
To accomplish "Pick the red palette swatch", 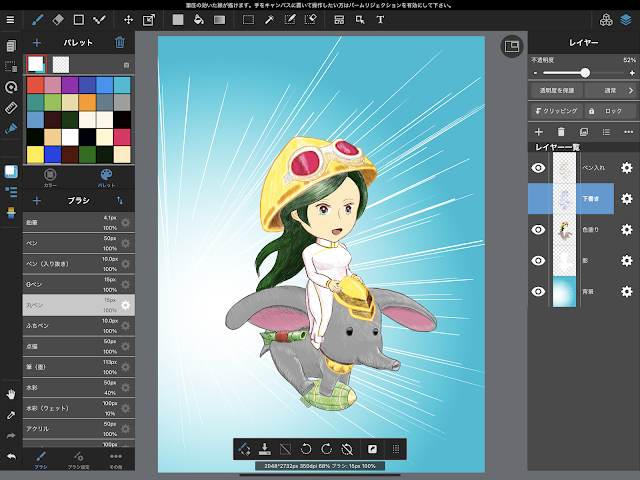I will click(x=35, y=85).
